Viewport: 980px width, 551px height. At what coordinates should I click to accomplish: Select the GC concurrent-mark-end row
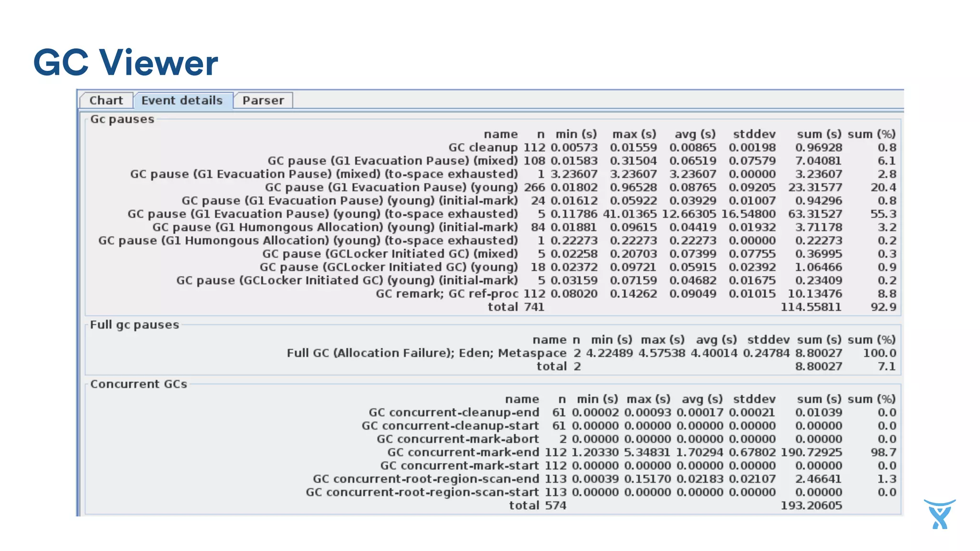tap(463, 452)
